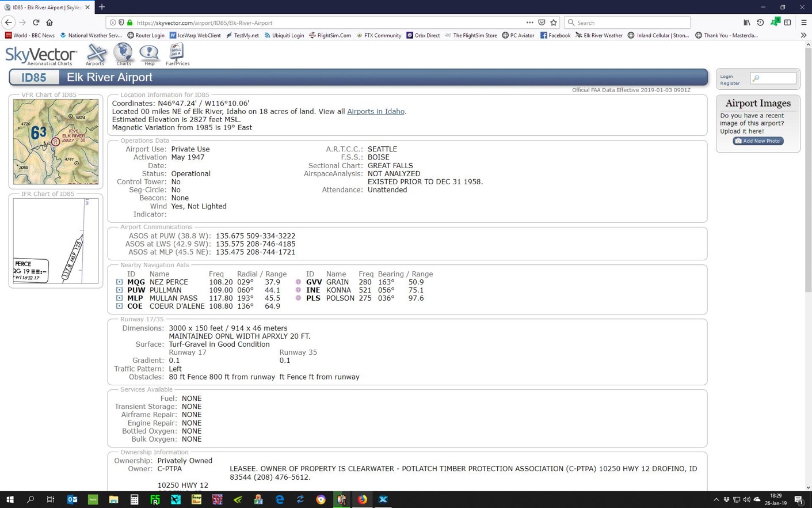Screen dimensions: 812x508
Task: Close the ID85 Elk River Airport tab
Action: (87, 7)
